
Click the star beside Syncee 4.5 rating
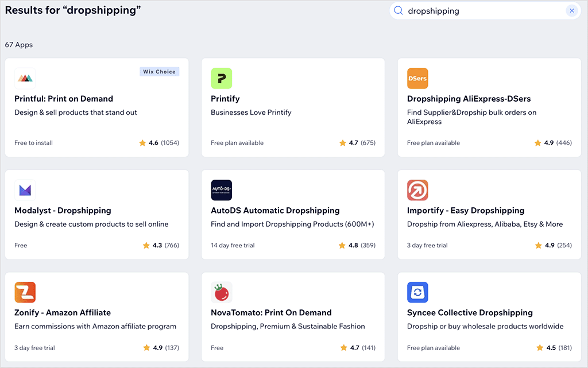(x=540, y=348)
